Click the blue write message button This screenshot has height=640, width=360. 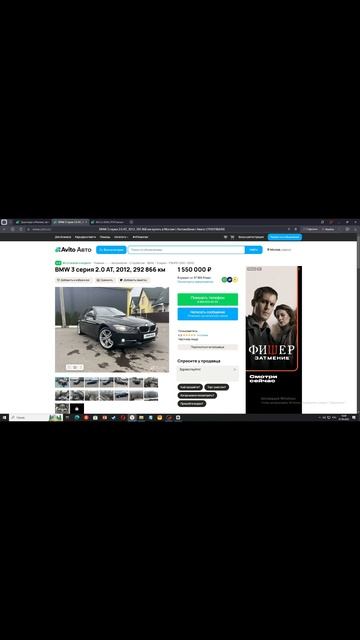coord(208,313)
